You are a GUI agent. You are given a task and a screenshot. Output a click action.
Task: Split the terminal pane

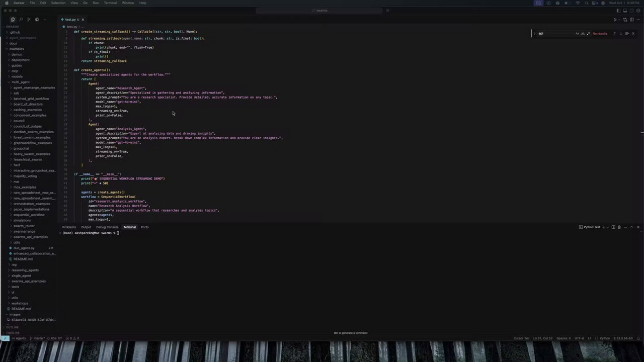coord(613,227)
